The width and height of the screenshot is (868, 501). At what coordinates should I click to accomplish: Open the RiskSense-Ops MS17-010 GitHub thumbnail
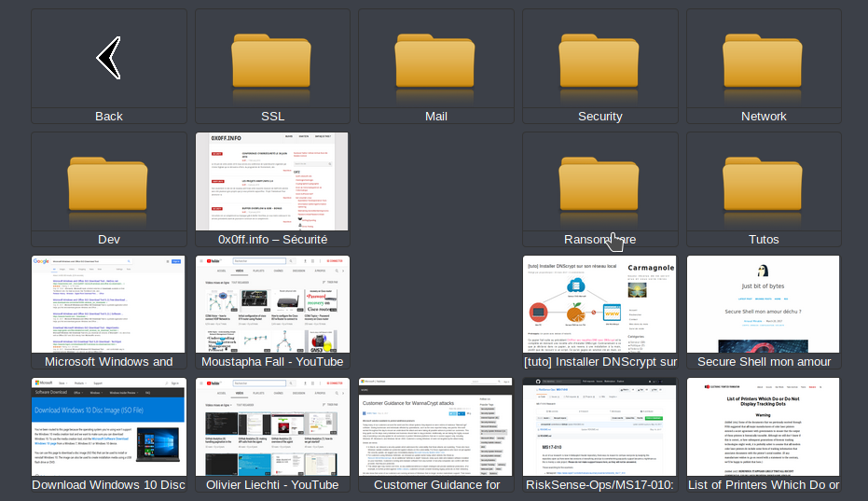pyautogui.click(x=599, y=426)
